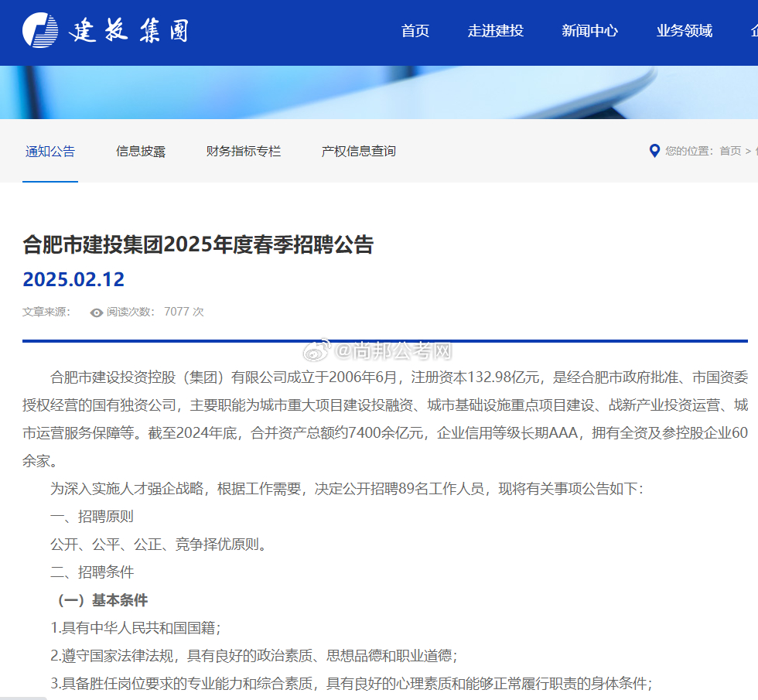Click the location pin icon
The width and height of the screenshot is (758, 700).
(654, 151)
